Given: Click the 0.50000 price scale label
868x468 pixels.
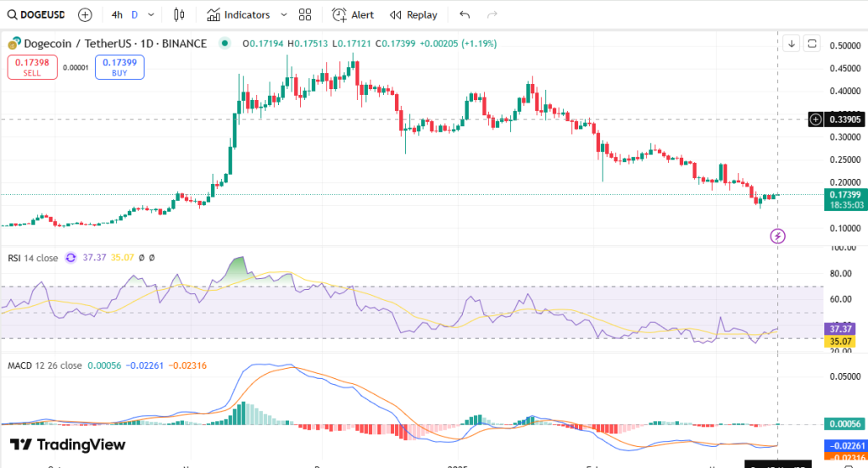Looking at the screenshot, I should pyautogui.click(x=845, y=46).
